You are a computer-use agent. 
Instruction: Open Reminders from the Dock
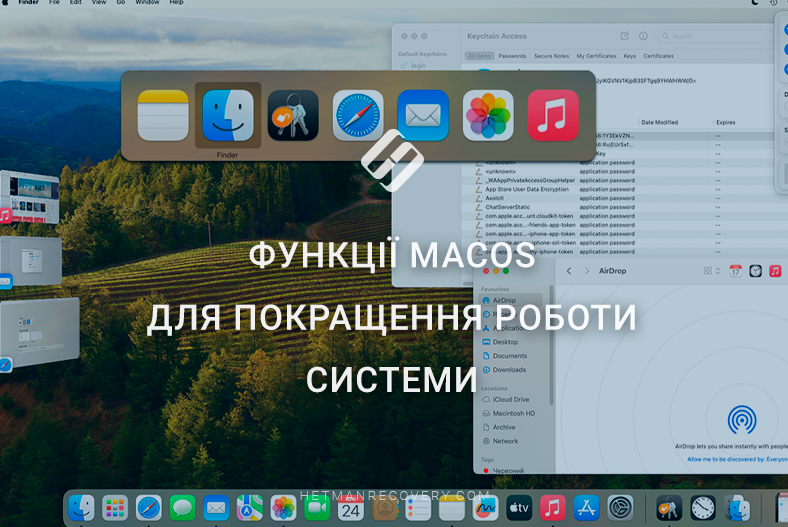point(418,508)
